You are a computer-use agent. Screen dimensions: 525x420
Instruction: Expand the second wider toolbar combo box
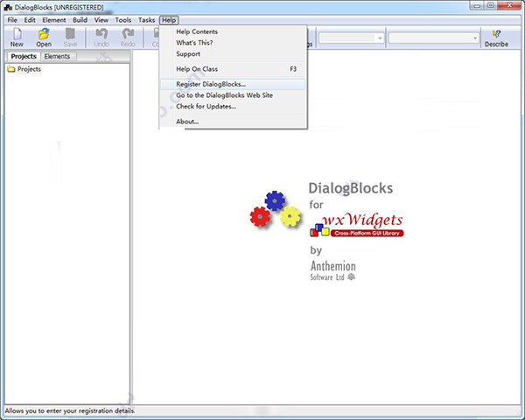click(475, 38)
